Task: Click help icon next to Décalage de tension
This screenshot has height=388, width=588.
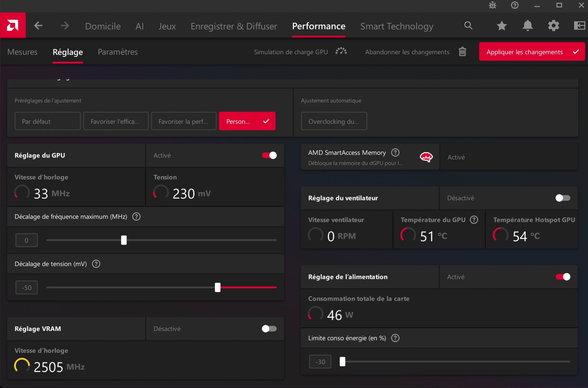Action: pyautogui.click(x=96, y=264)
